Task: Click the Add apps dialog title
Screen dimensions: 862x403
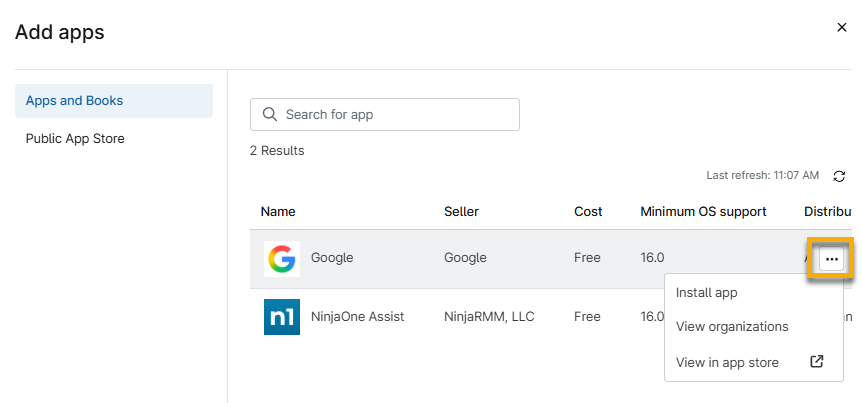Action: coord(59,32)
